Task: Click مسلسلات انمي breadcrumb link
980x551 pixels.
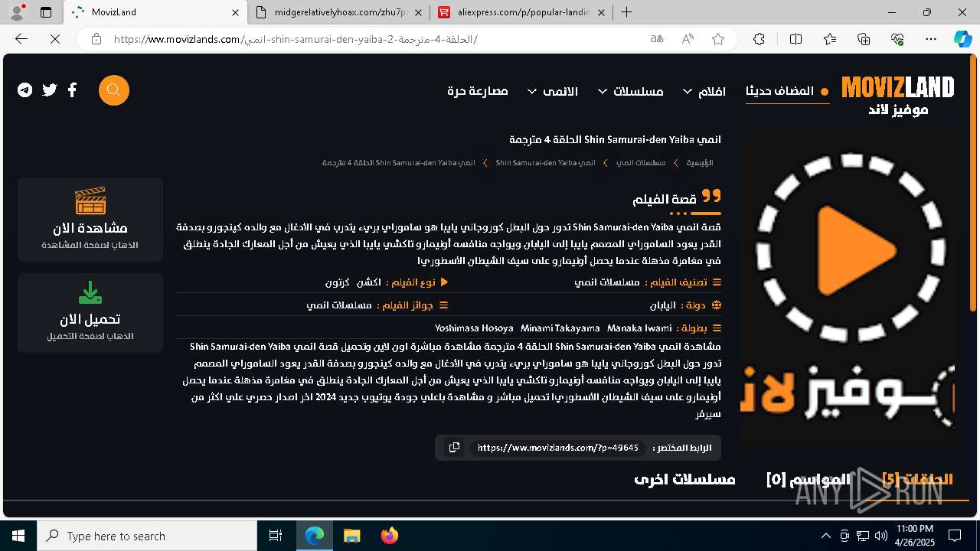Action: [641, 163]
